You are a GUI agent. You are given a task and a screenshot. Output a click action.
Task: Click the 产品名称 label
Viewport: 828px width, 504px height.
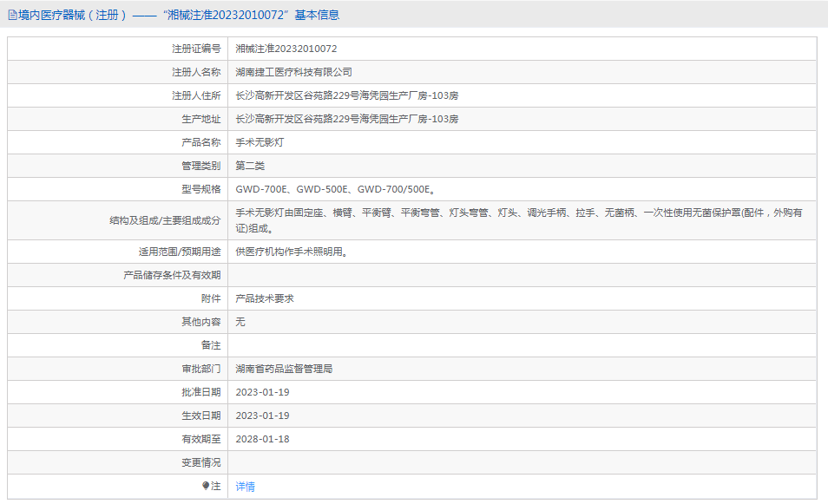click(x=201, y=142)
